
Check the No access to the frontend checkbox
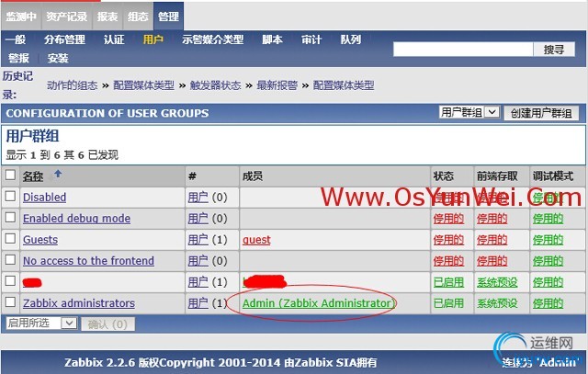10,259
